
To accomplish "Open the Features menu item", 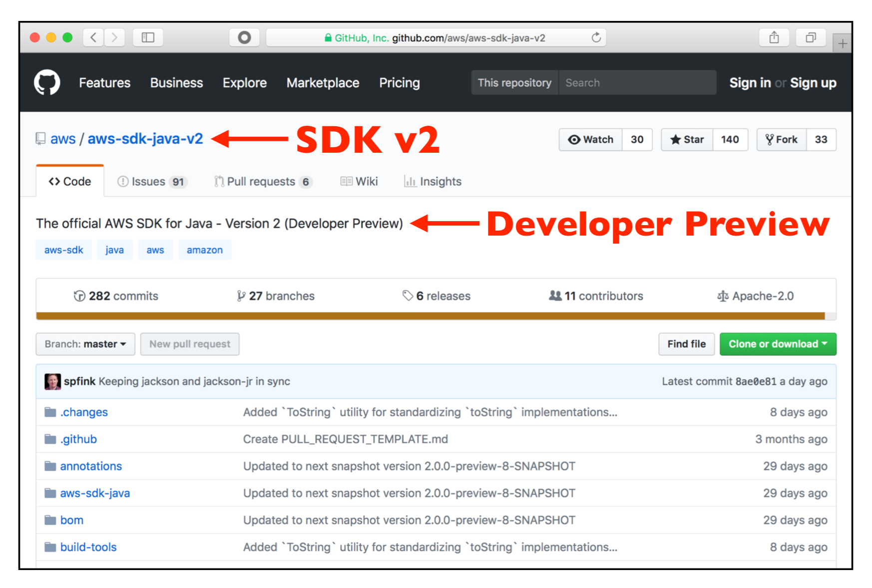I will coord(104,82).
